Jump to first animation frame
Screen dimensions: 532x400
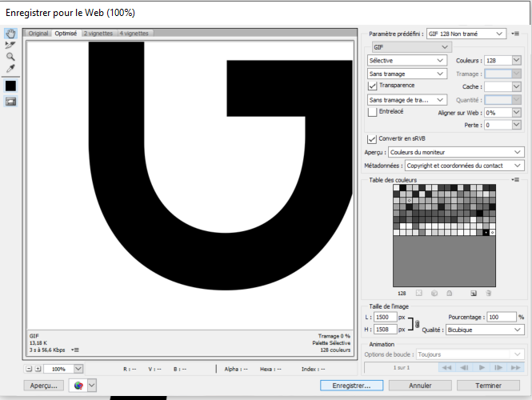click(446, 367)
